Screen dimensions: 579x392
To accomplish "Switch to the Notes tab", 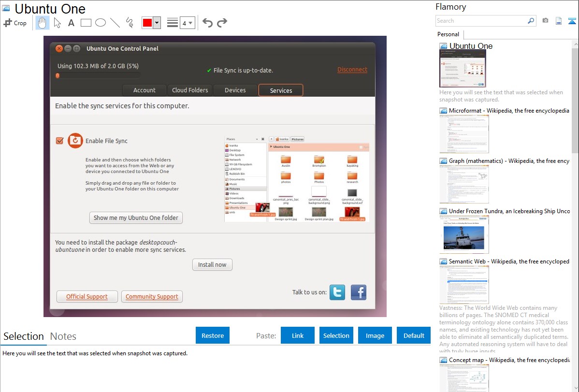I will tap(63, 336).
